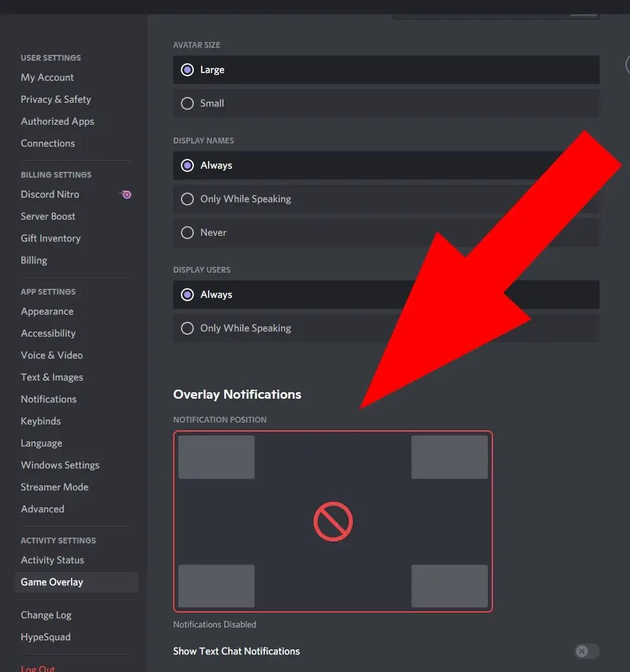Open Streamer Mode settings

tap(54, 487)
